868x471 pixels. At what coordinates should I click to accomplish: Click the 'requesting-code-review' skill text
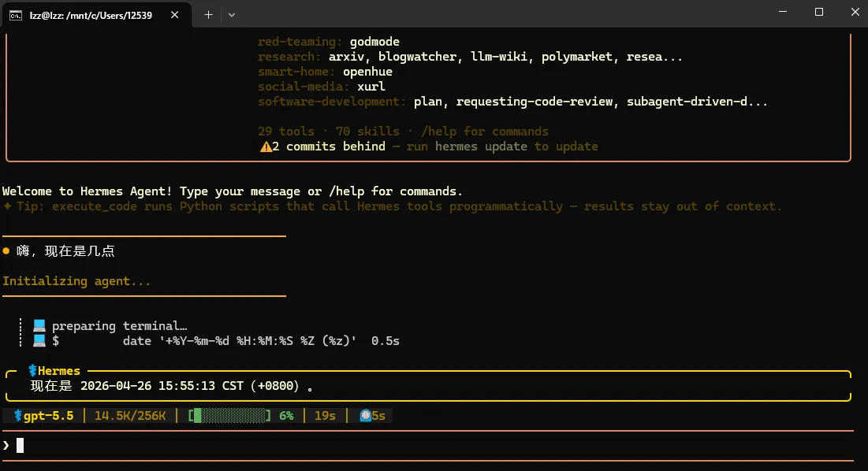(x=535, y=102)
